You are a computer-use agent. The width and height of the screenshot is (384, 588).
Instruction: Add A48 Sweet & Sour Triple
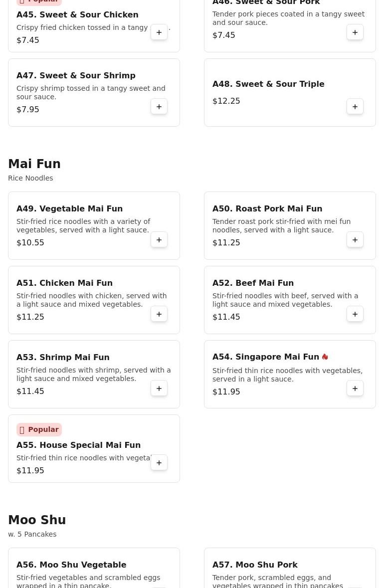tap(355, 107)
